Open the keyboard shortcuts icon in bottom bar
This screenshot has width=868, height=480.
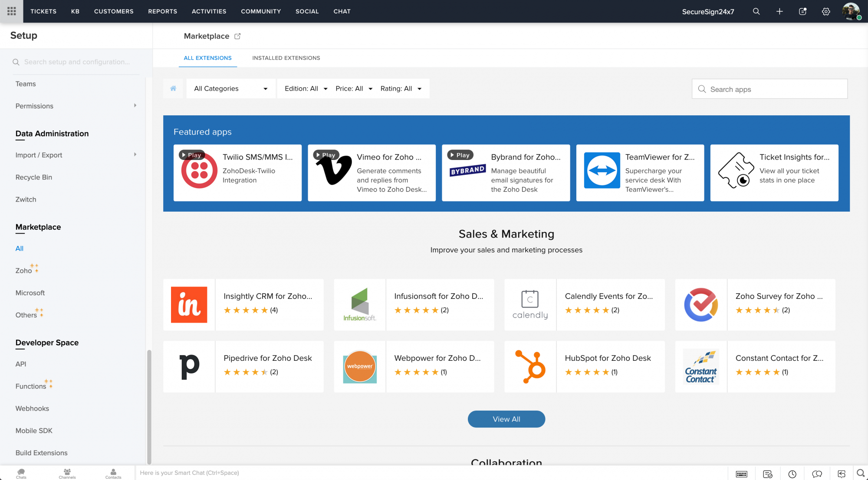(741, 473)
